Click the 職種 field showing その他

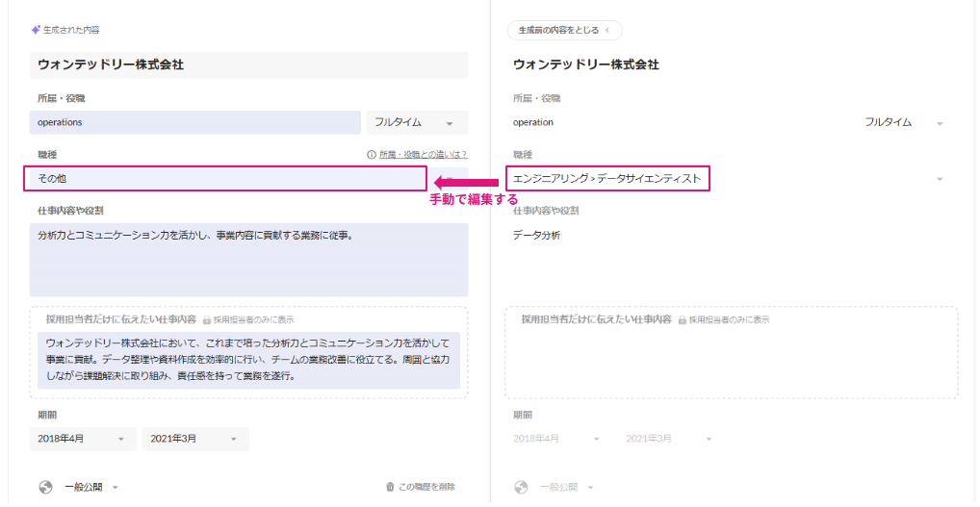point(227,179)
